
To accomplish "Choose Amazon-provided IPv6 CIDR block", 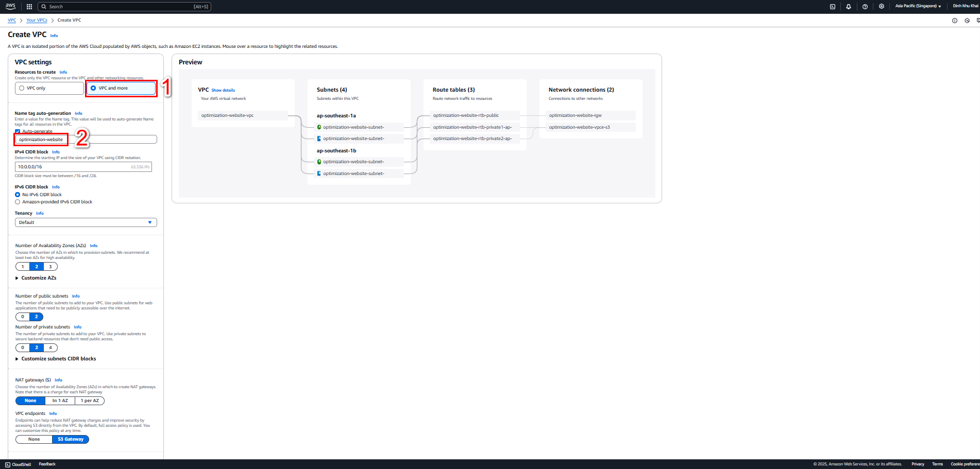I will (x=18, y=202).
